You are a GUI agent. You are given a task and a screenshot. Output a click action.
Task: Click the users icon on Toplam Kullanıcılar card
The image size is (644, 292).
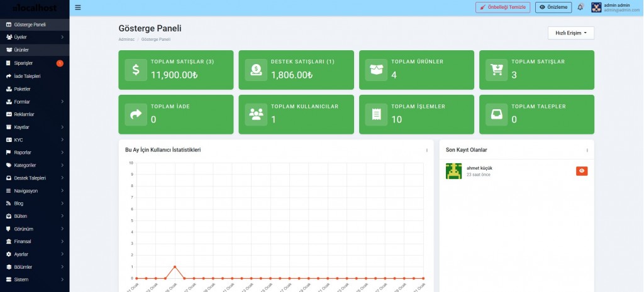[x=256, y=114]
